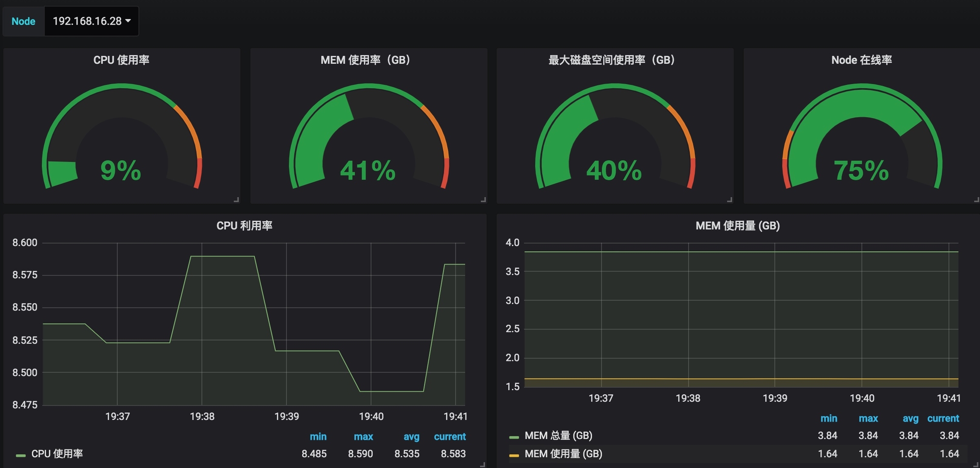The height and width of the screenshot is (468, 980).
Task: Click the green CPU 使用率 legend color swatch
Action: click(20, 455)
